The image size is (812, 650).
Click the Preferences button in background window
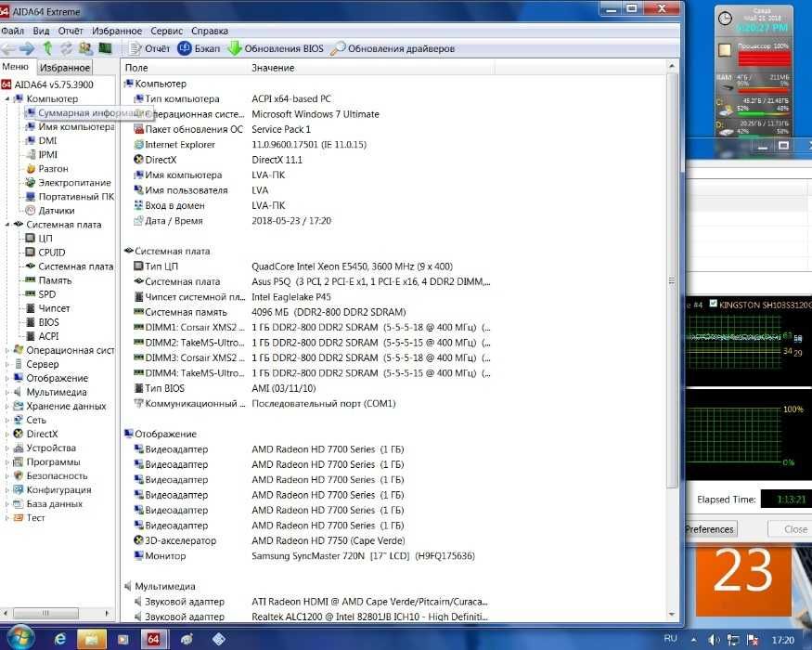point(710,529)
